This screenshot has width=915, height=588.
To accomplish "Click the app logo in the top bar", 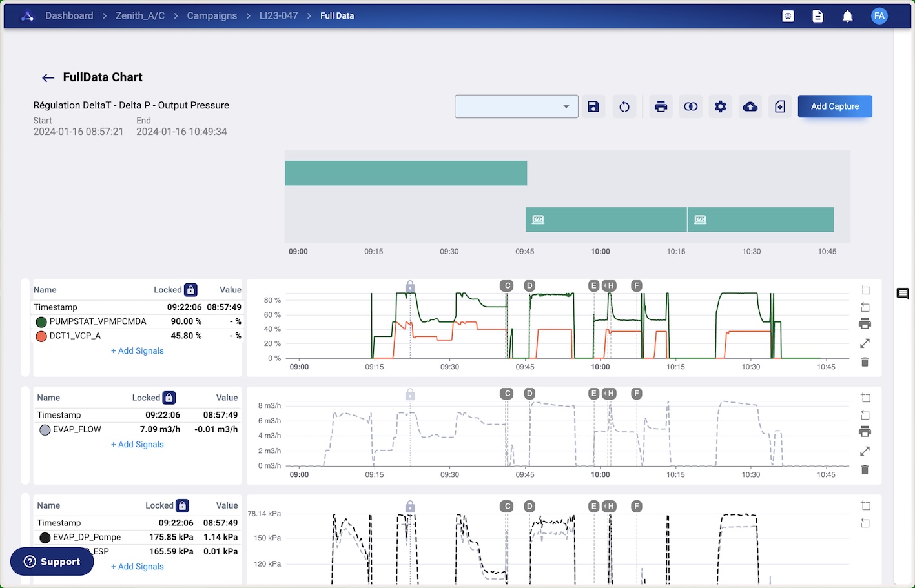I will (x=27, y=15).
